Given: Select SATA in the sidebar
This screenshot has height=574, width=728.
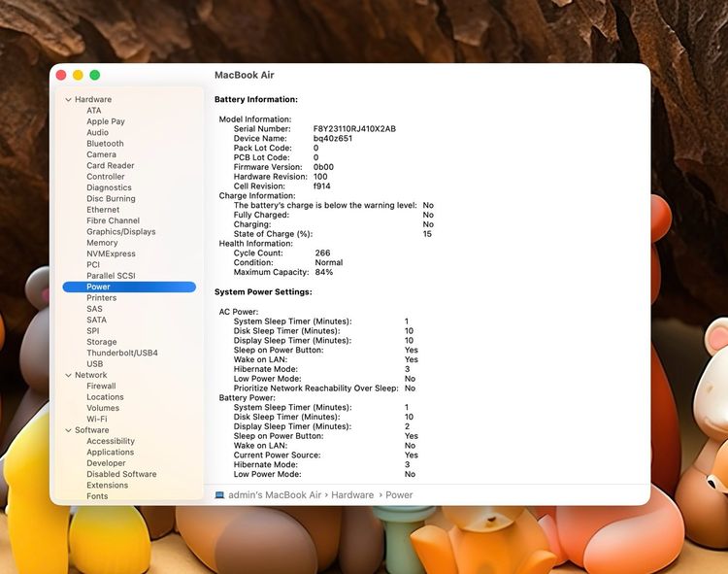Looking at the screenshot, I should click(x=96, y=320).
